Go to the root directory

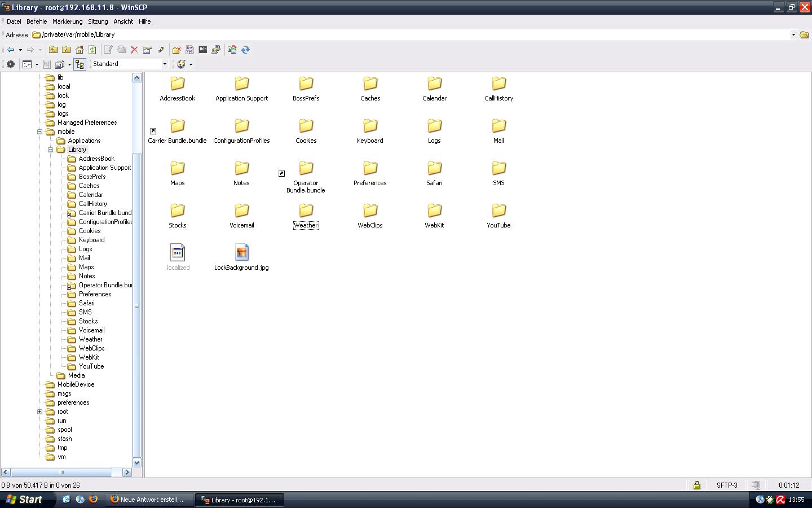(x=66, y=50)
